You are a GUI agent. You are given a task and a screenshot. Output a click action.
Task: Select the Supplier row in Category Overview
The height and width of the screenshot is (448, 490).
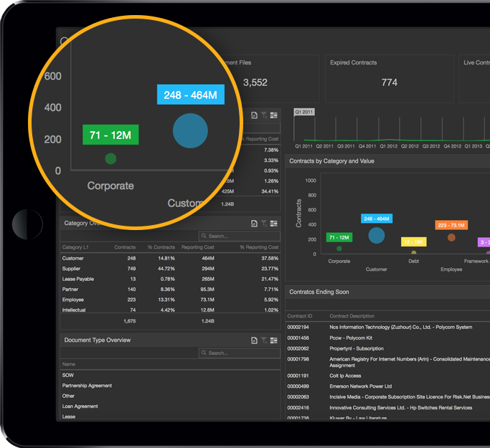[x=170, y=269]
